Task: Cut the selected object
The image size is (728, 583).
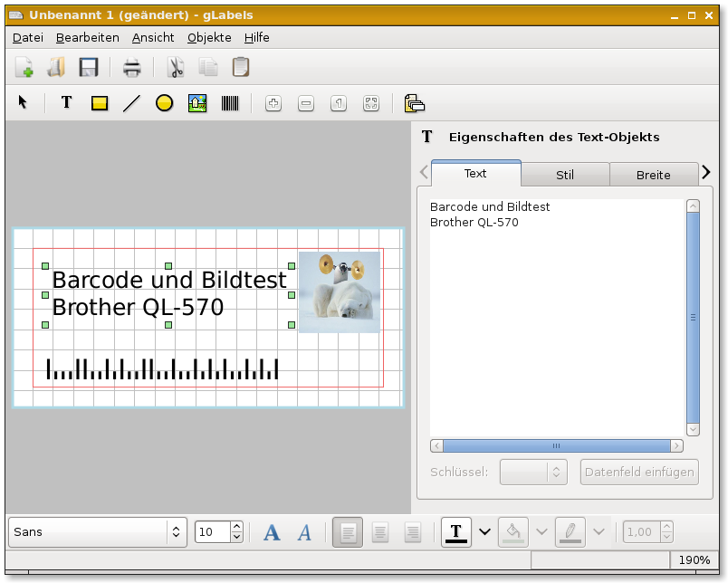Action: click(x=176, y=67)
